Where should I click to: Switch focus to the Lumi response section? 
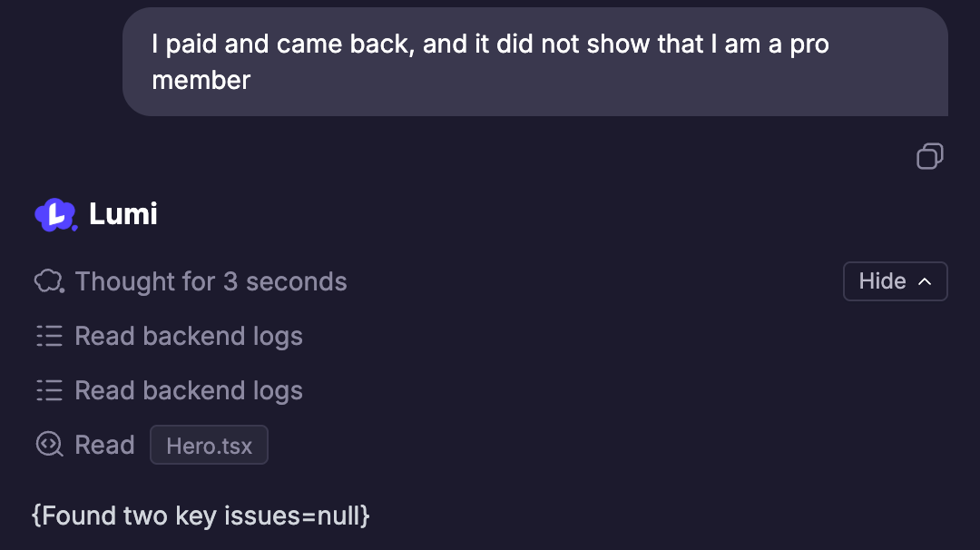coord(124,214)
